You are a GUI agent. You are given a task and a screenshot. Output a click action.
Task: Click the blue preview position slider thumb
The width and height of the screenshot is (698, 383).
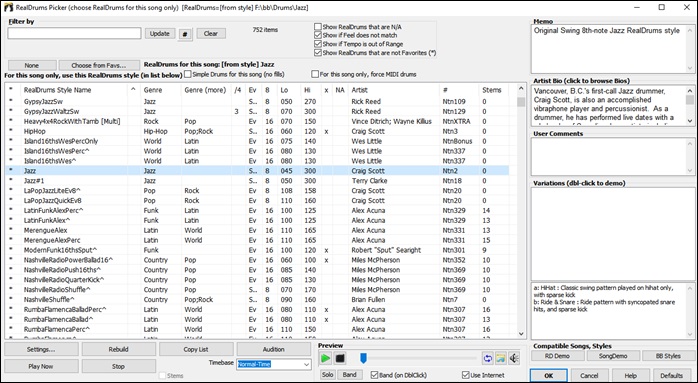point(363,358)
